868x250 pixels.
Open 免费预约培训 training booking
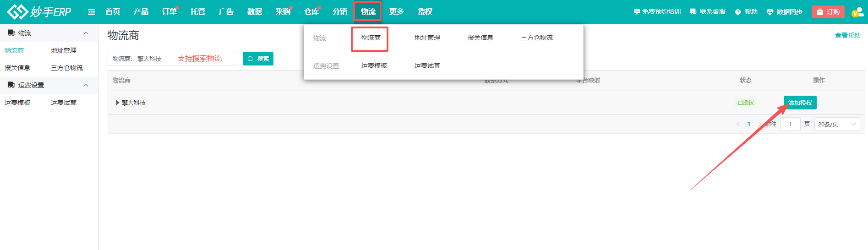click(657, 12)
